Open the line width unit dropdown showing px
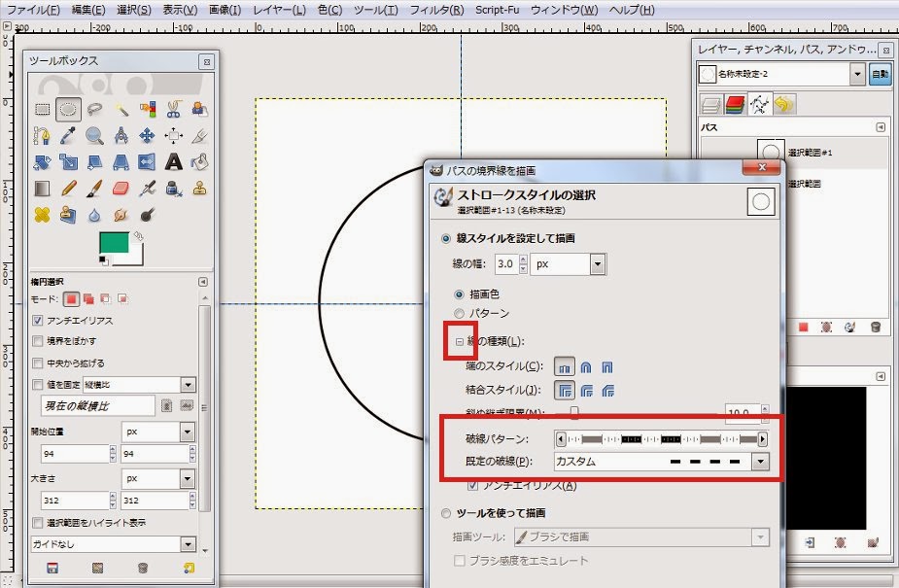Screen dimensions: 899x588 coord(598,264)
